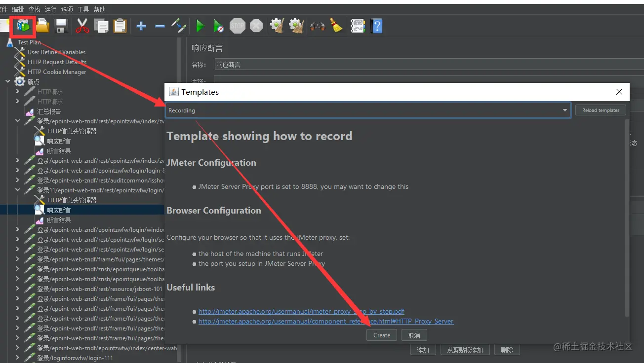Click the Clear All double-gear broom icon
This screenshot has width=644, height=363.
[x=296, y=26]
